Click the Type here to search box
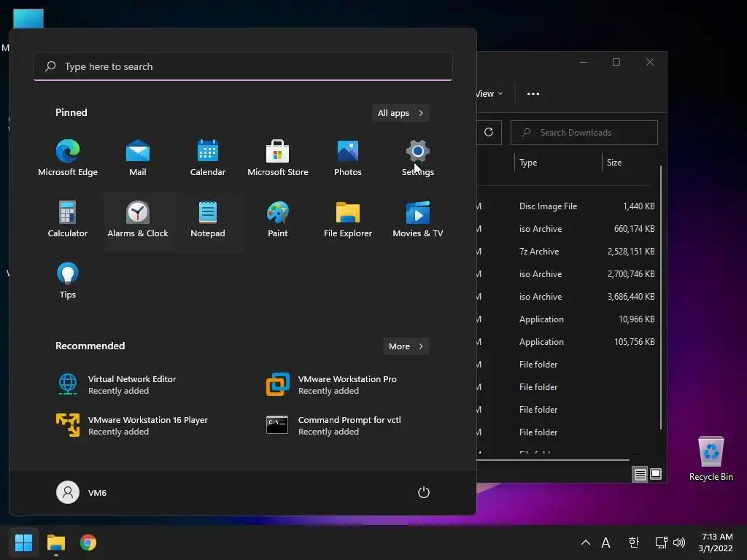The width and height of the screenshot is (747, 560). (x=243, y=66)
